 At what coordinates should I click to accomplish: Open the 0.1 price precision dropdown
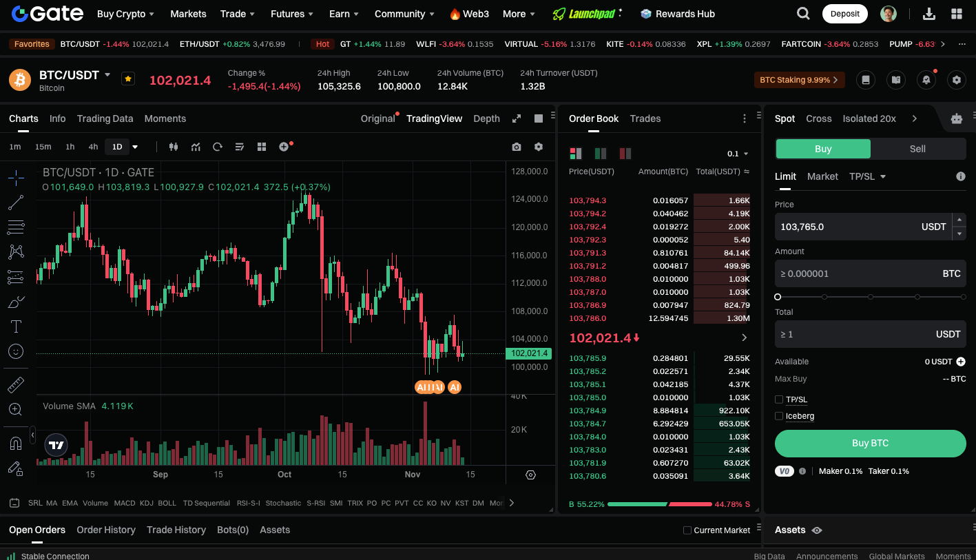coord(738,154)
